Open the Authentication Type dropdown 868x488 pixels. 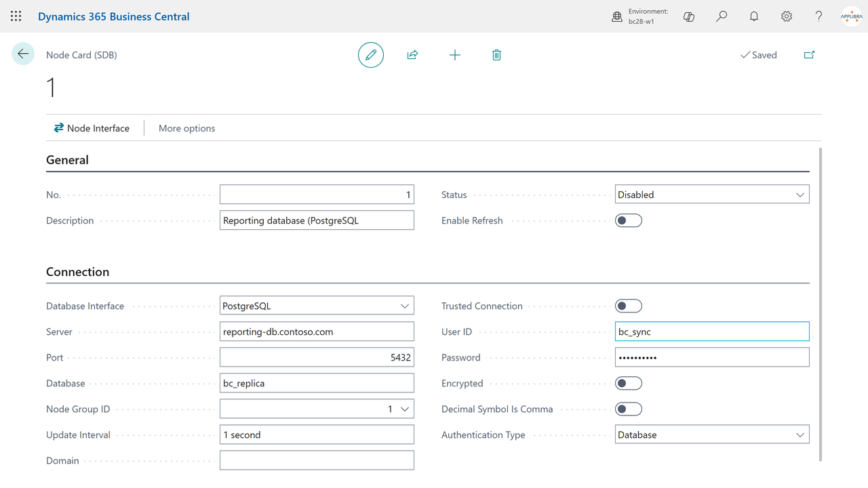[x=712, y=434]
